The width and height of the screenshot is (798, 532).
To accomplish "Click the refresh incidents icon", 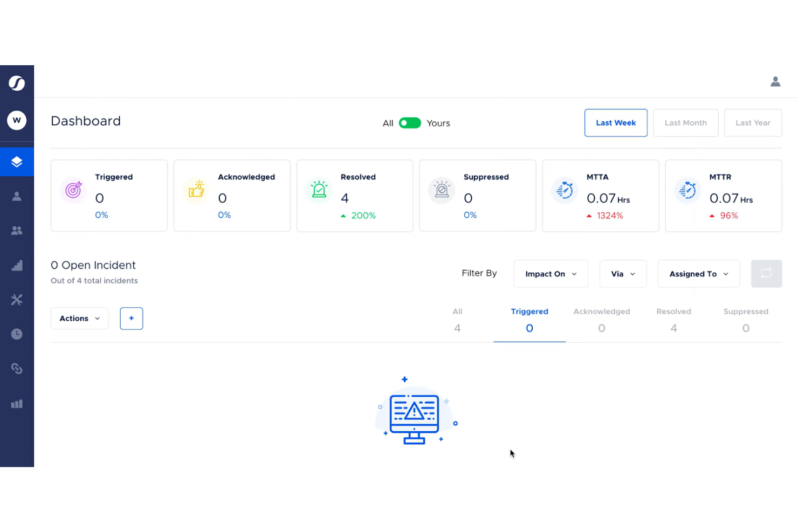I will pyautogui.click(x=766, y=273).
